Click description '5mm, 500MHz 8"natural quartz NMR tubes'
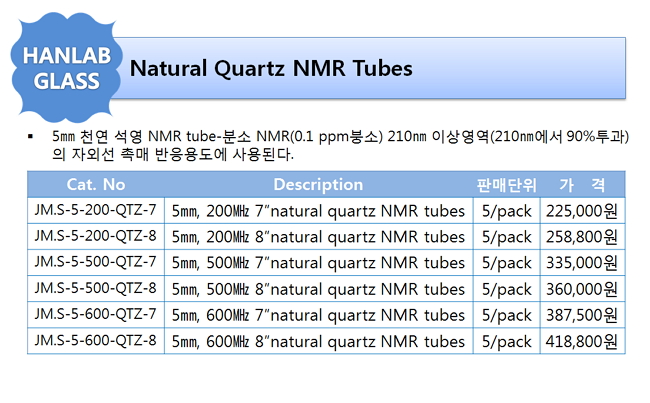 pyautogui.click(x=318, y=289)
